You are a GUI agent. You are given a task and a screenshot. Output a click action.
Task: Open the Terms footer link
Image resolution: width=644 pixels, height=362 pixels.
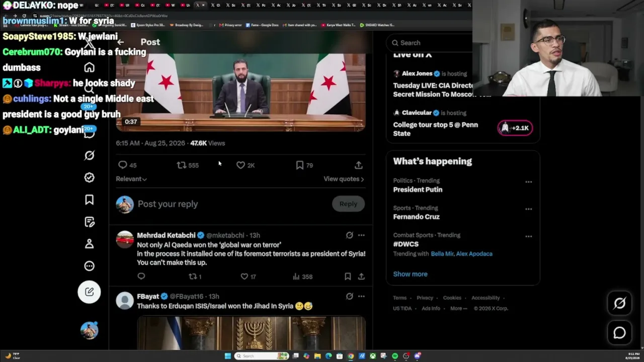[399, 298]
